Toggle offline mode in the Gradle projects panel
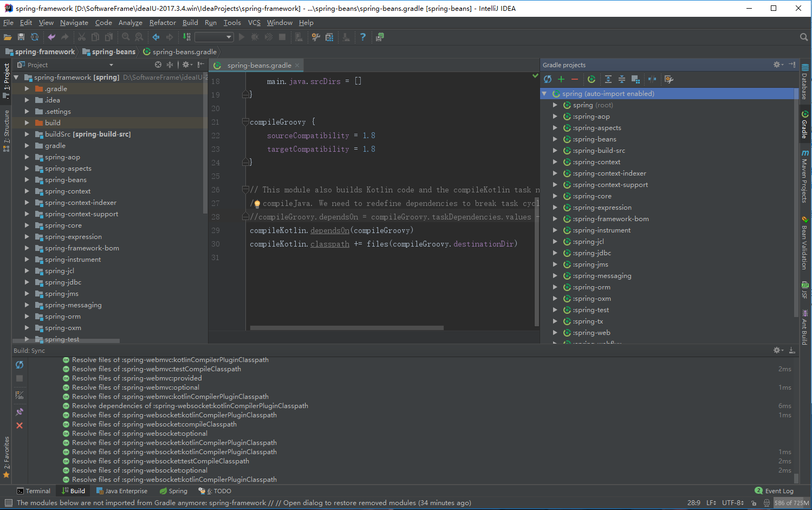 coord(652,79)
